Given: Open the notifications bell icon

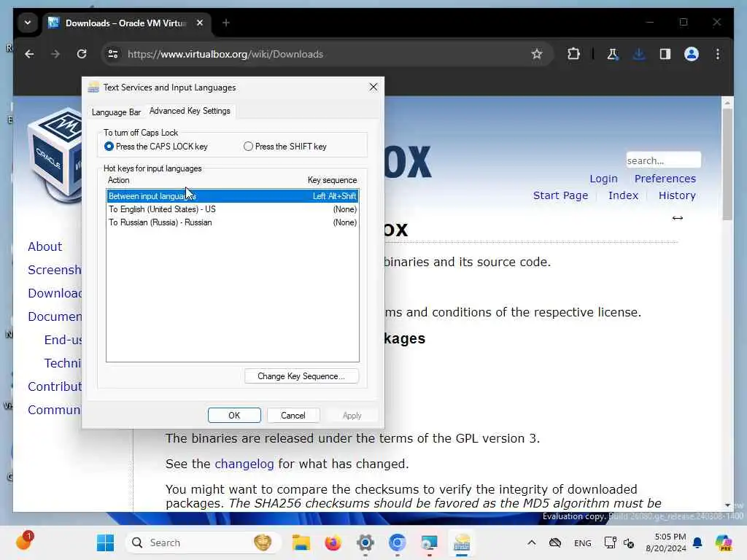Looking at the screenshot, I should click(x=697, y=542).
